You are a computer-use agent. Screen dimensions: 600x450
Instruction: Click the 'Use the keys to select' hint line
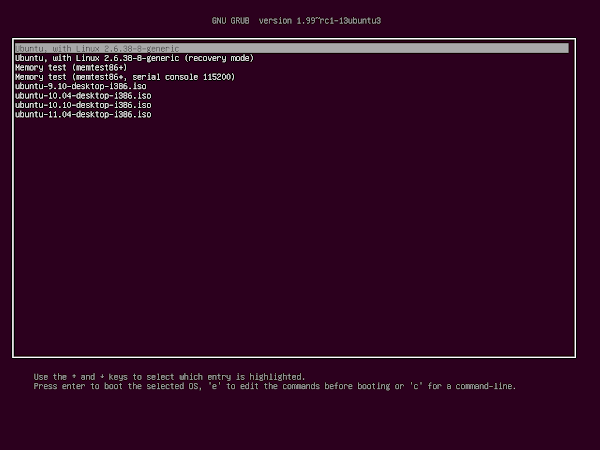[169, 377]
